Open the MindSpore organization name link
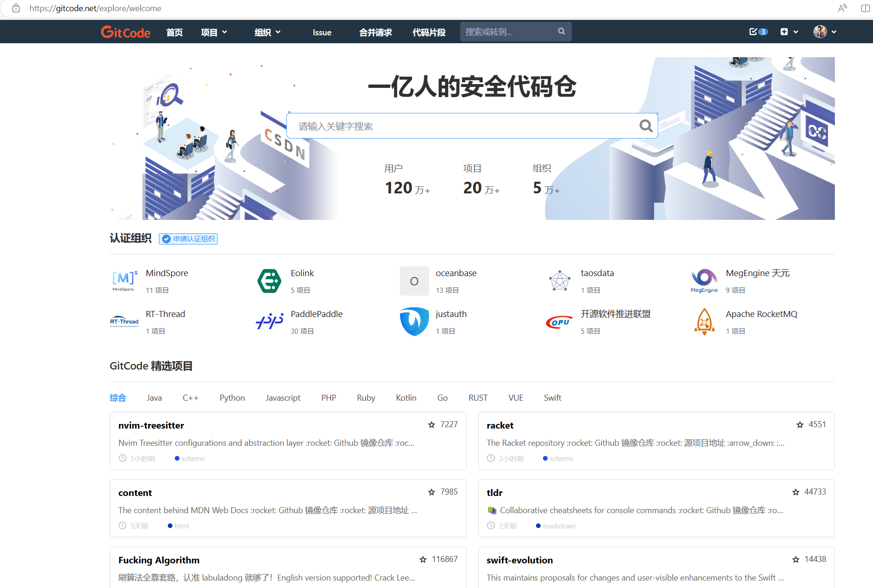 [x=167, y=273]
